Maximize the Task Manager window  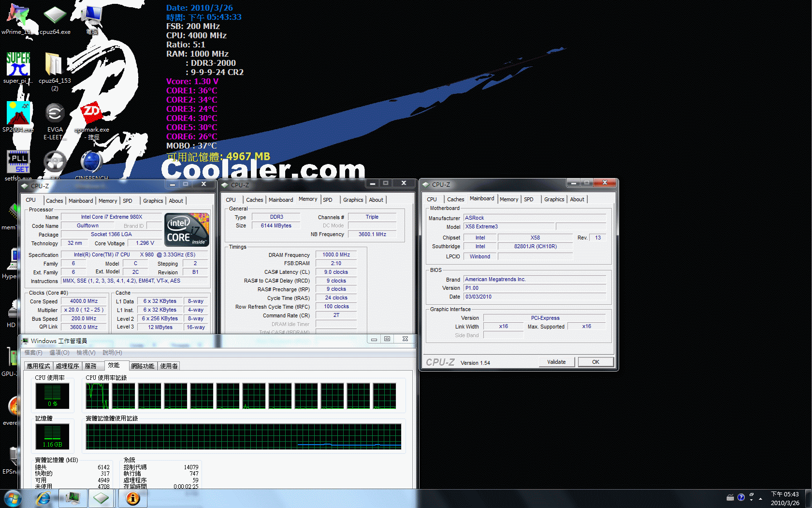(x=387, y=339)
